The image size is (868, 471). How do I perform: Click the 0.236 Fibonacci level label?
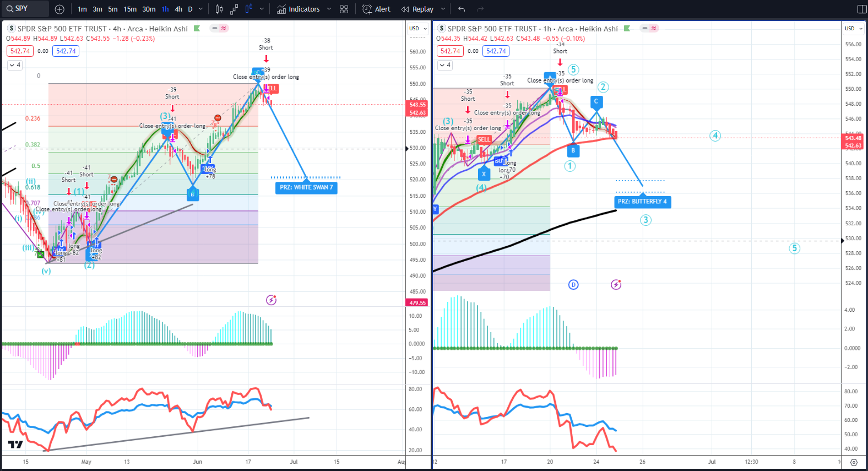pyautogui.click(x=32, y=118)
